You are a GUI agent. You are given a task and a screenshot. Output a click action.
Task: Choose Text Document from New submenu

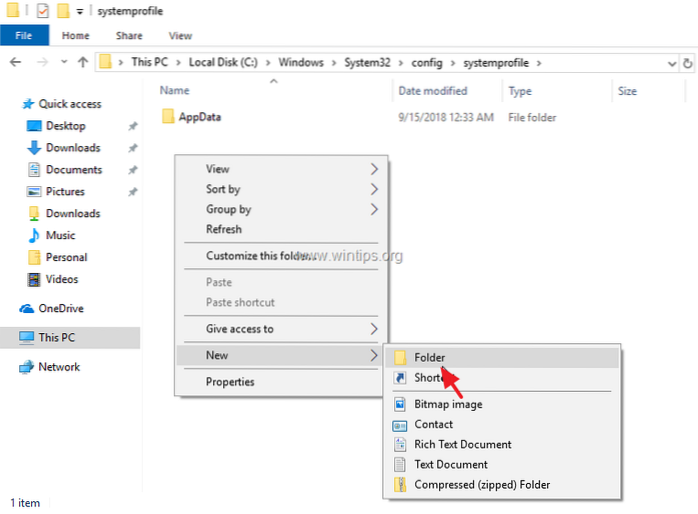pyautogui.click(x=451, y=464)
